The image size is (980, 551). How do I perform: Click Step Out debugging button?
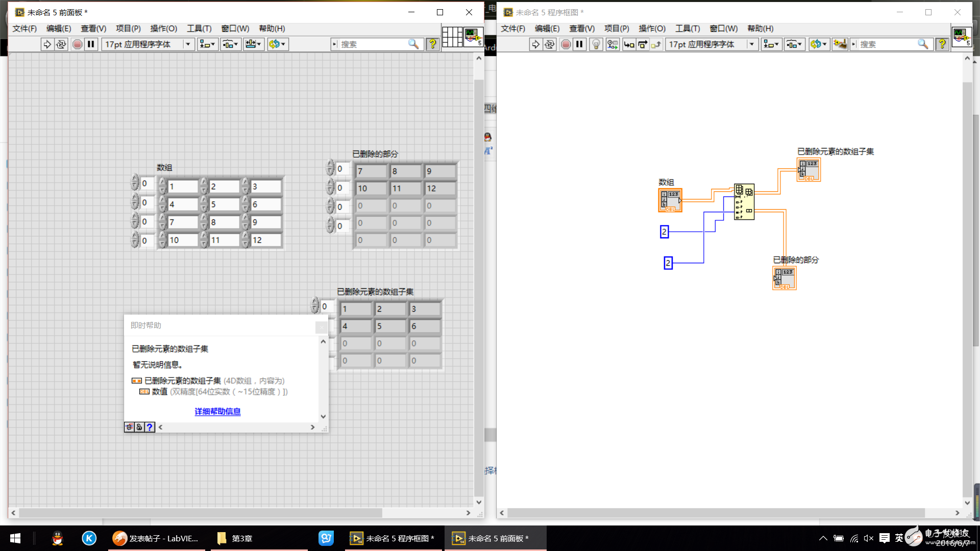pos(656,44)
